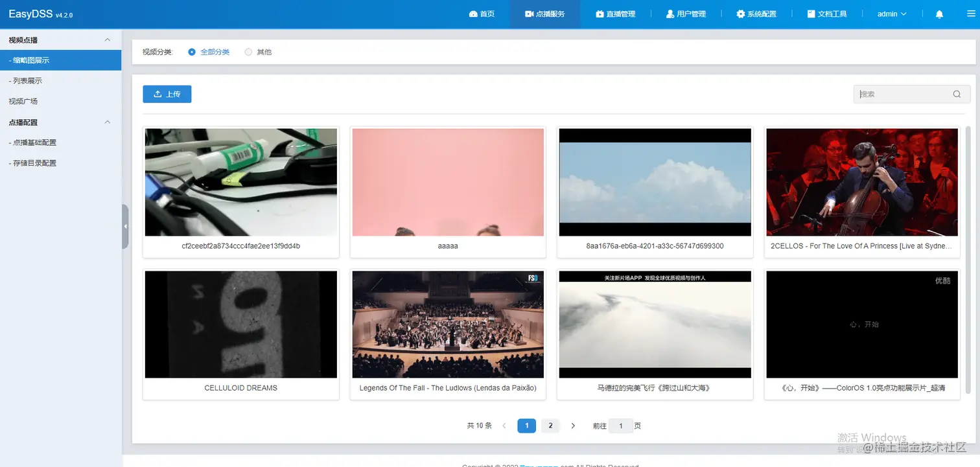
Task: Open the 马德拉的完美飞行 video thumbnail
Action: click(655, 325)
